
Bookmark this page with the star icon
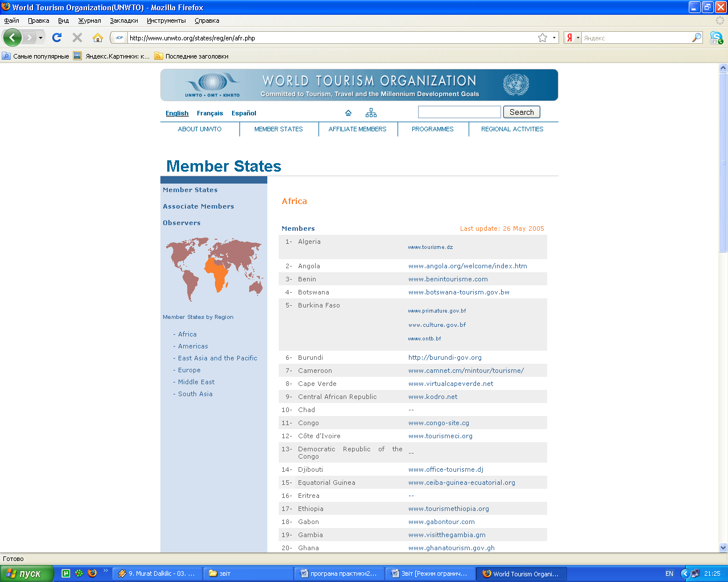[x=543, y=38]
